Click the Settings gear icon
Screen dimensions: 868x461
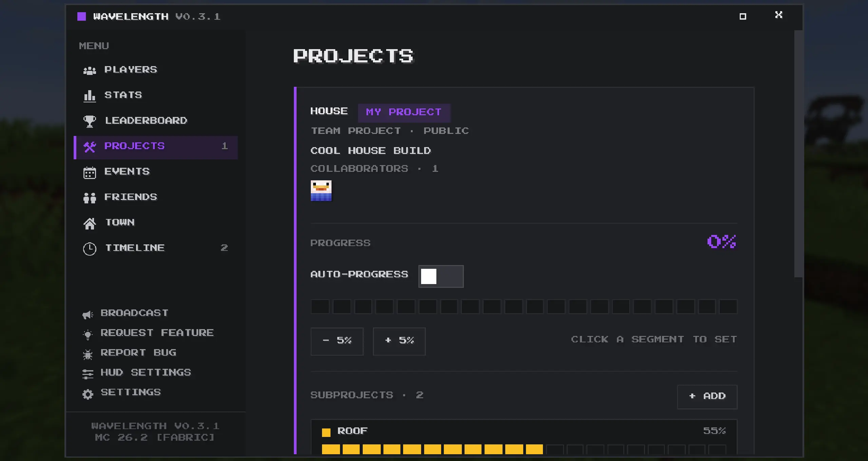coord(88,394)
